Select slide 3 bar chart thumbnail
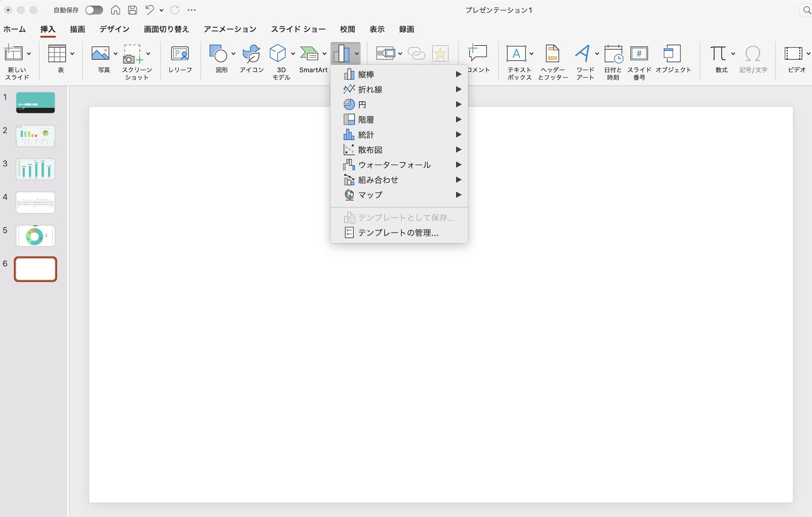Screen dimensions: 812x517 (36, 169)
